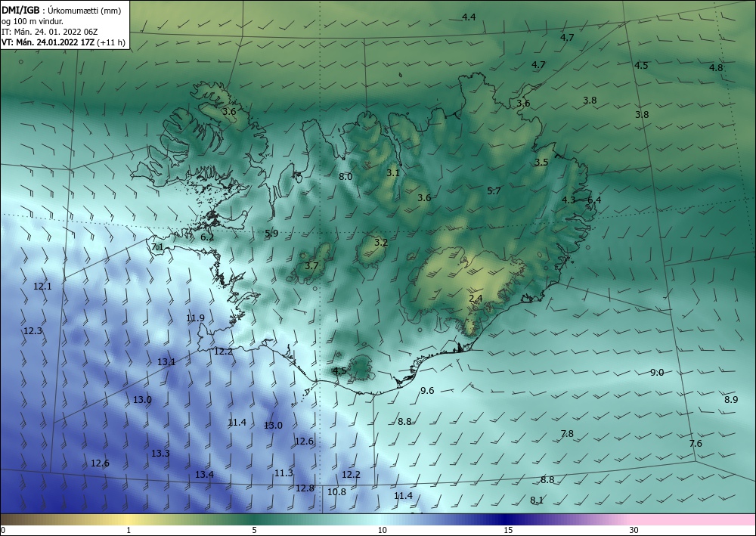
Task: Pick the 13.4 value label
Action: pyautogui.click(x=204, y=475)
